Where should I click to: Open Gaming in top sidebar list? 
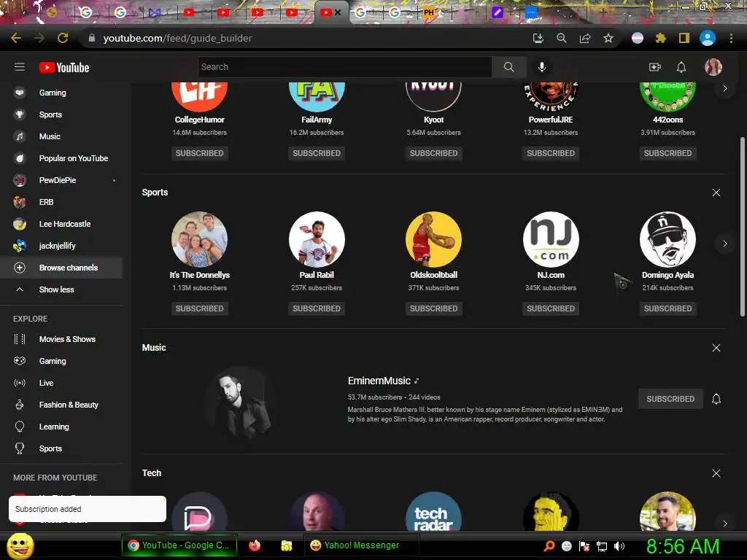(62, 93)
